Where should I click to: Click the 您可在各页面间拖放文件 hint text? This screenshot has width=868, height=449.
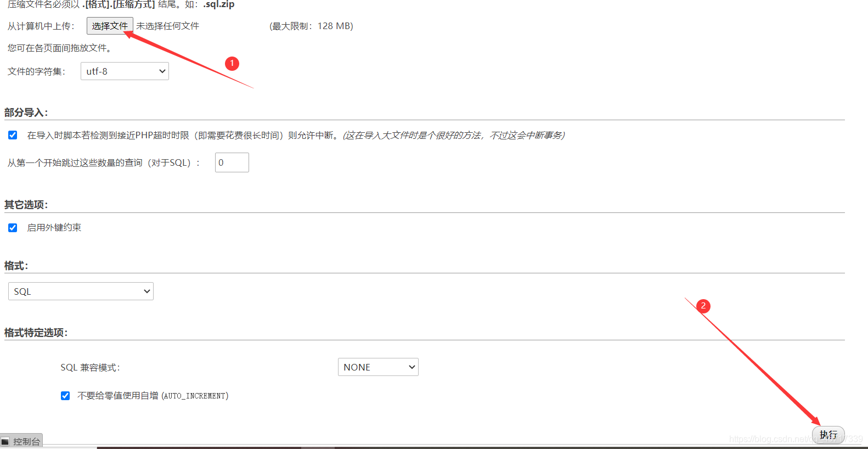pyautogui.click(x=60, y=48)
